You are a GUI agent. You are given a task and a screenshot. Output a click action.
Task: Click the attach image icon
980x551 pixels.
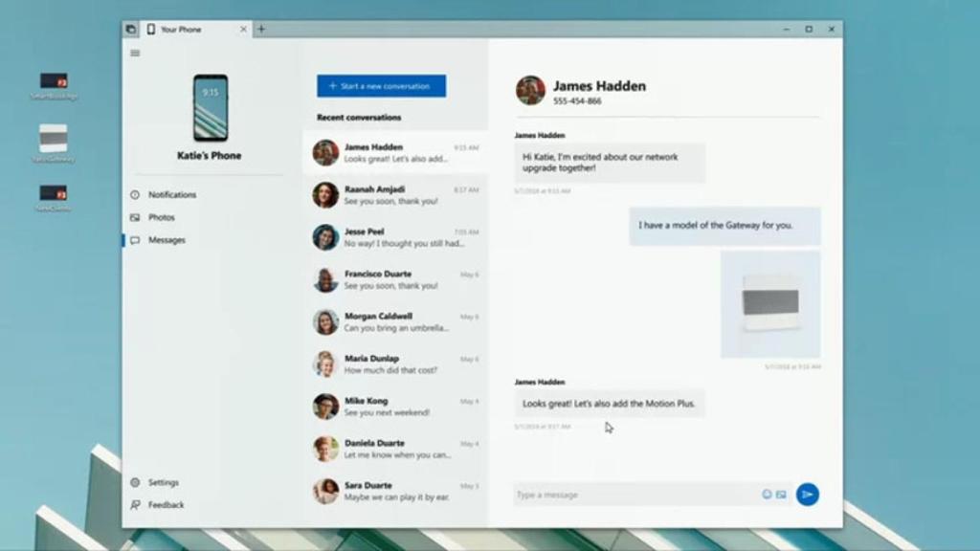click(781, 495)
